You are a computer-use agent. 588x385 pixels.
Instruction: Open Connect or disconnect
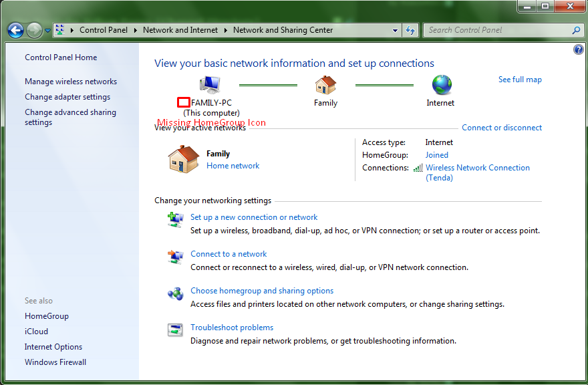click(502, 127)
